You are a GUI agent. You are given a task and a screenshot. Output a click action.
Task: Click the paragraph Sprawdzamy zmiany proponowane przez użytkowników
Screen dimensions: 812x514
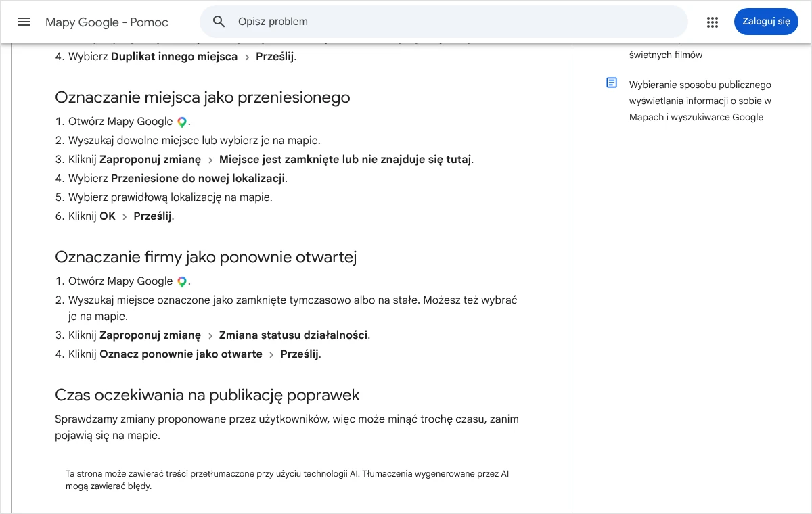tap(287, 427)
